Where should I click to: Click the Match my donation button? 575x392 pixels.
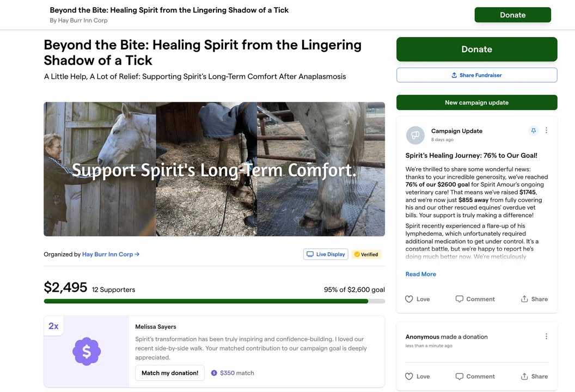pos(170,373)
